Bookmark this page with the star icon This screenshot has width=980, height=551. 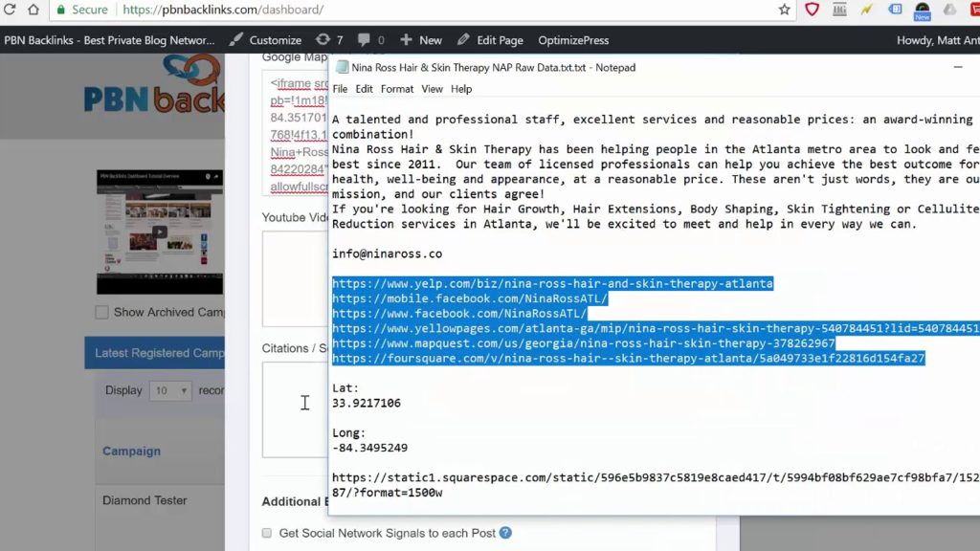785,10
